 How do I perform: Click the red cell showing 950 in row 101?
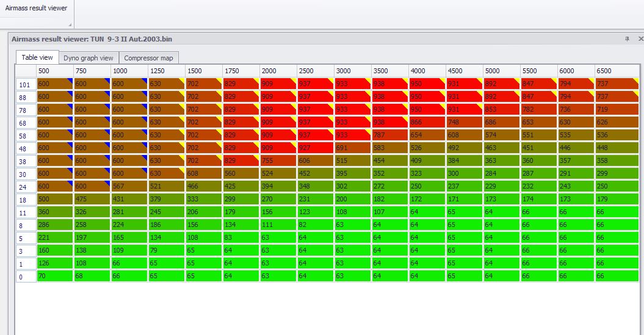tap(427, 84)
